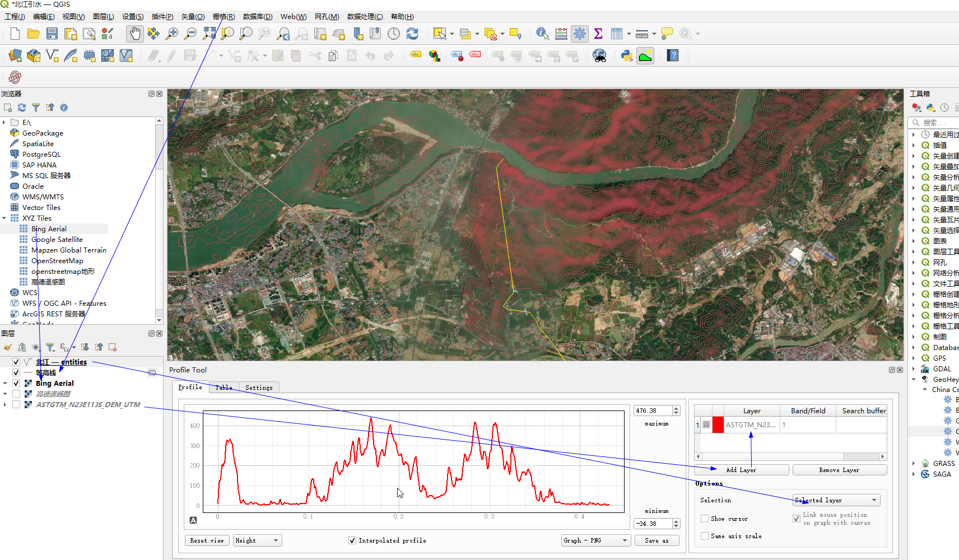Open the Python console icon
Screen dimensions: 959x560
627,55
